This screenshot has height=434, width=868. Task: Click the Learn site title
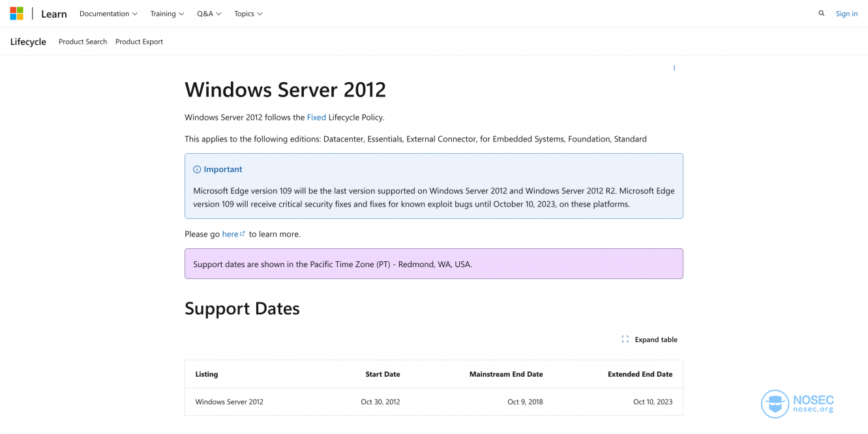tap(53, 14)
